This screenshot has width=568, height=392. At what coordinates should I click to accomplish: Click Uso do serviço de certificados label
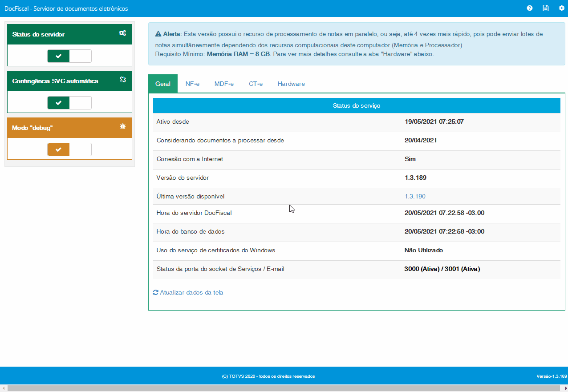216,250
